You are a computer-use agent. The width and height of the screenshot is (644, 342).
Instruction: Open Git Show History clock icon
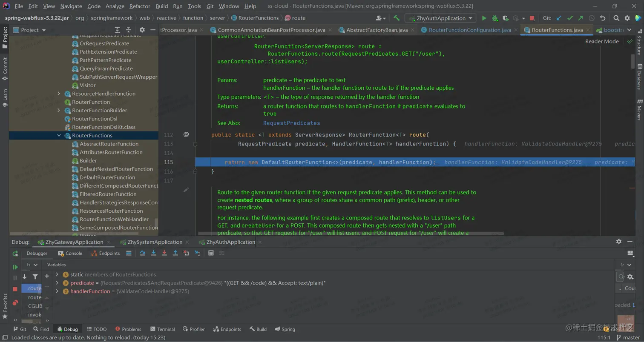coord(591,18)
